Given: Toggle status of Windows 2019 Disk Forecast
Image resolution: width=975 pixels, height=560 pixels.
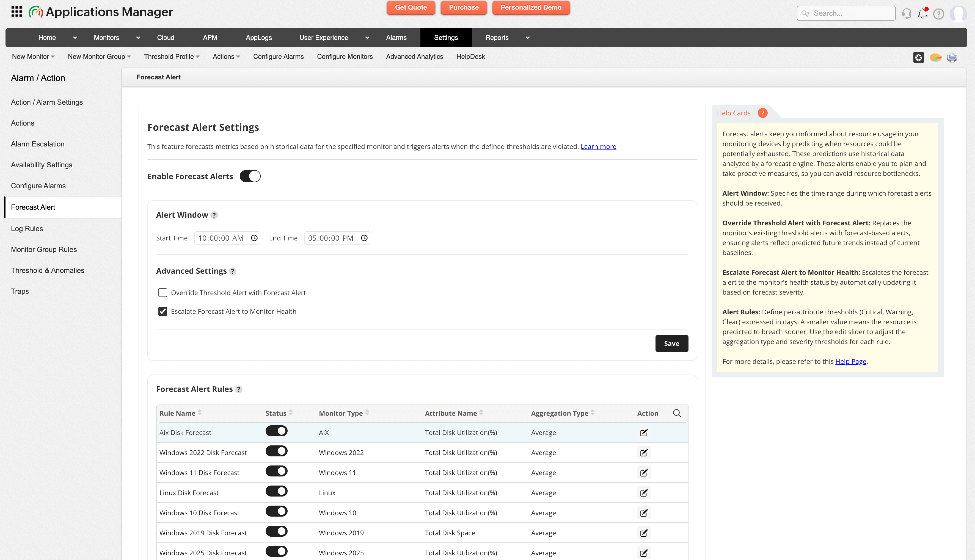Looking at the screenshot, I should pyautogui.click(x=276, y=531).
